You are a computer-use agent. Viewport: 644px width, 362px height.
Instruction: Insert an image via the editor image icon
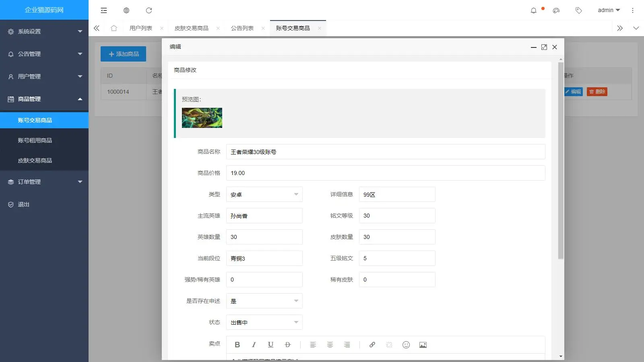[423, 344]
